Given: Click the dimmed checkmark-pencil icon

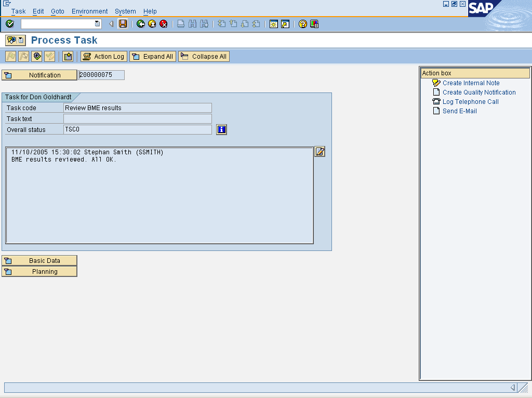Looking at the screenshot, I should (49, 56).
